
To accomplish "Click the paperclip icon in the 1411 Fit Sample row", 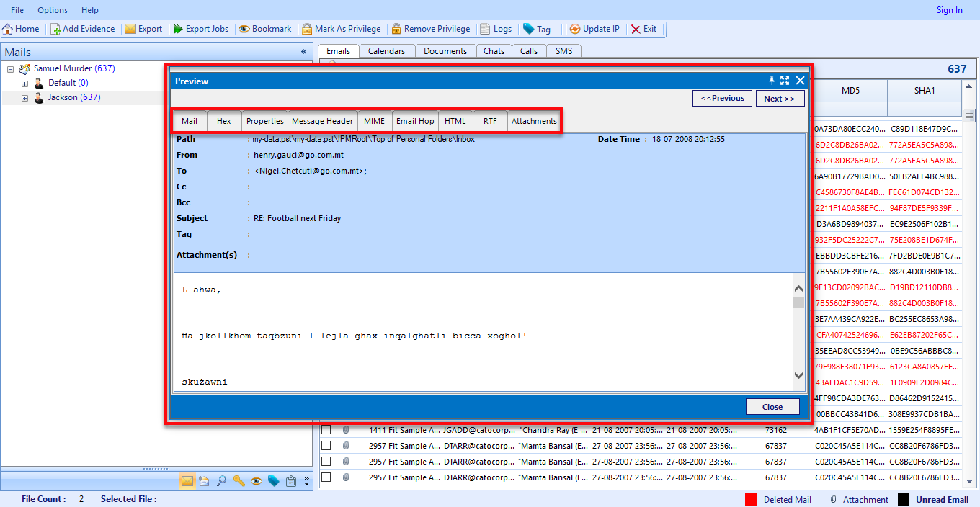I will tap(346, 430).
